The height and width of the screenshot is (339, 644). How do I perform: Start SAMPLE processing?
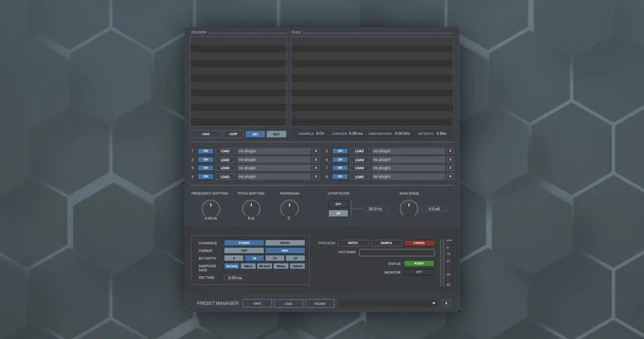pos(386,243)
